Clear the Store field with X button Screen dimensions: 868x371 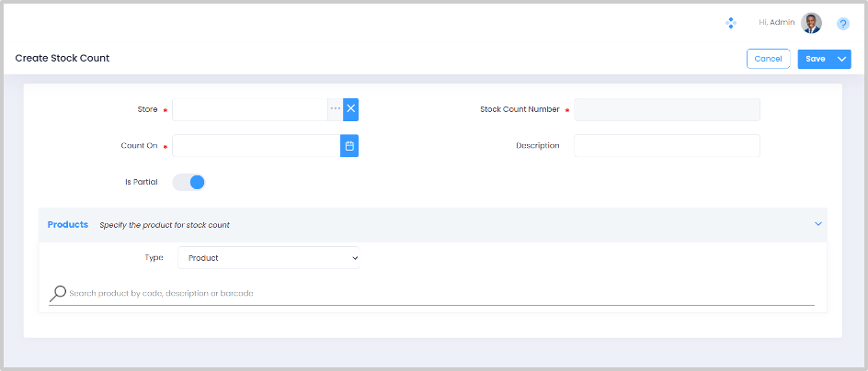(x=350, y=109)
